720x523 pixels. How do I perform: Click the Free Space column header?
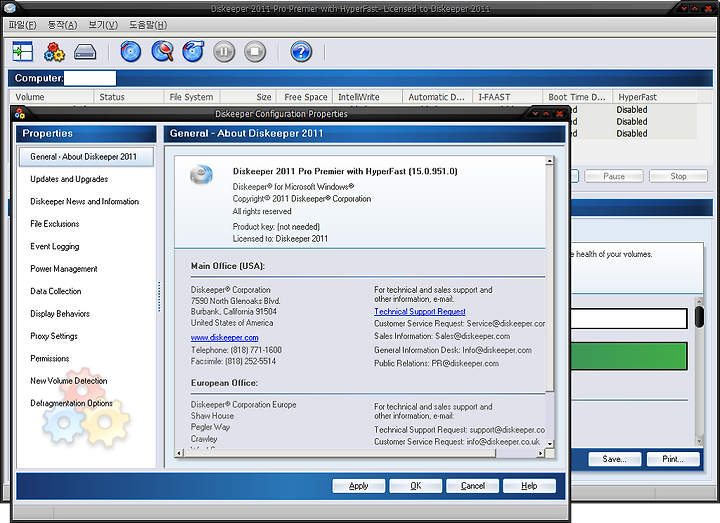point(305,97)
